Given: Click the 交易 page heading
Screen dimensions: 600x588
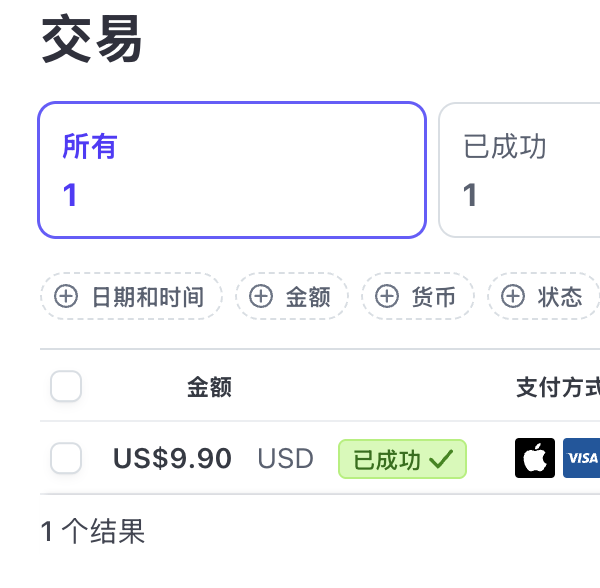Looking at the screenshot, I should click(92, 42).
